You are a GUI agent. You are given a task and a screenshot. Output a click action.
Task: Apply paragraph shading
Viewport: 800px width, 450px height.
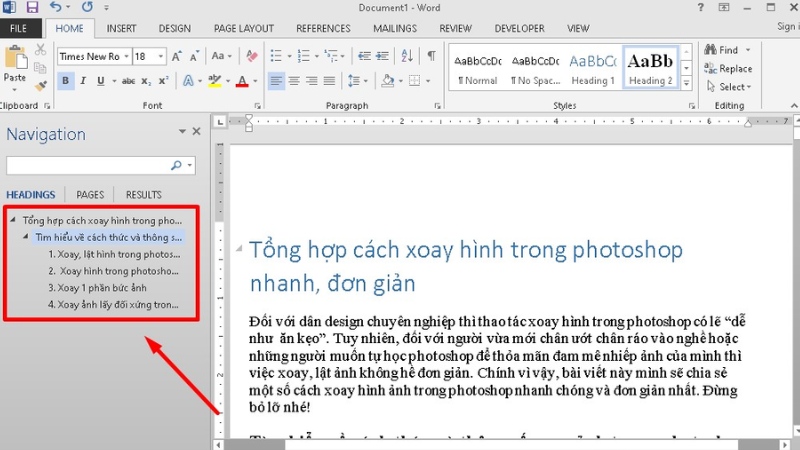pos(388,81)
